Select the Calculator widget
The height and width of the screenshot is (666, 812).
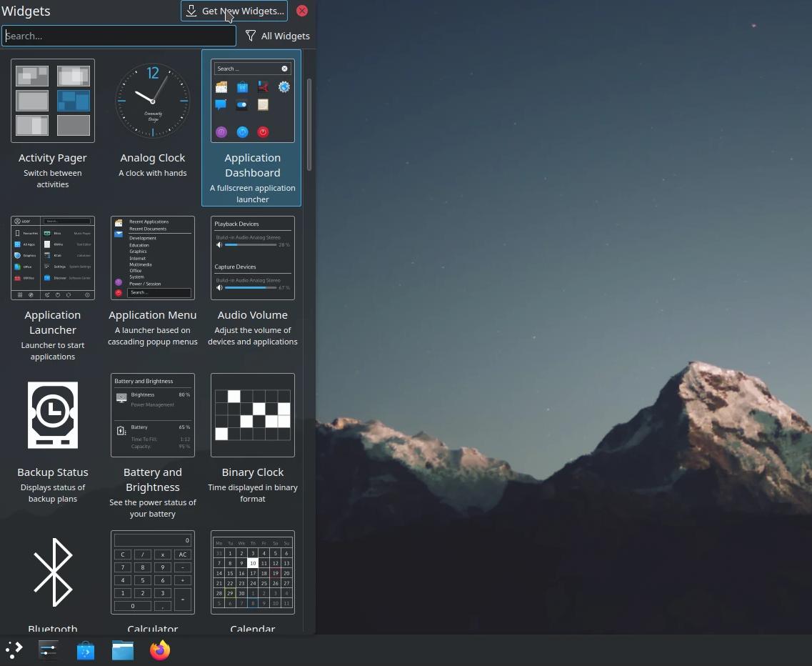click(x=153, y=572)
